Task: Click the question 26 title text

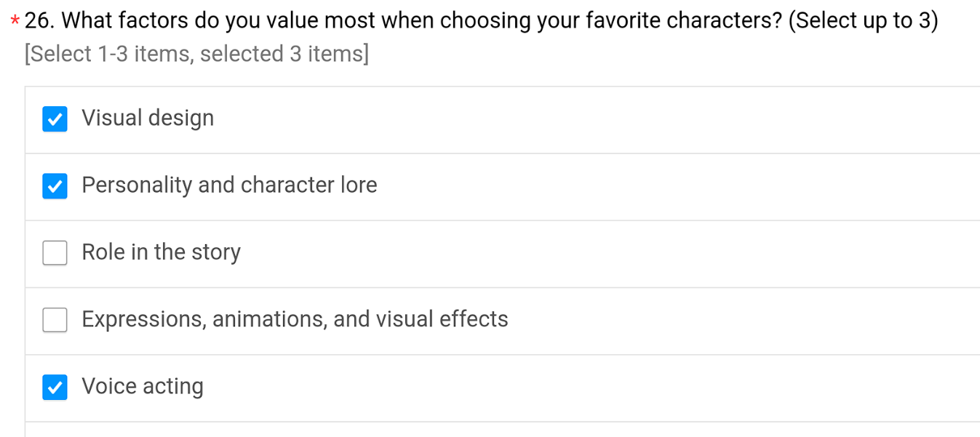Action: click(x=481, y=21)
